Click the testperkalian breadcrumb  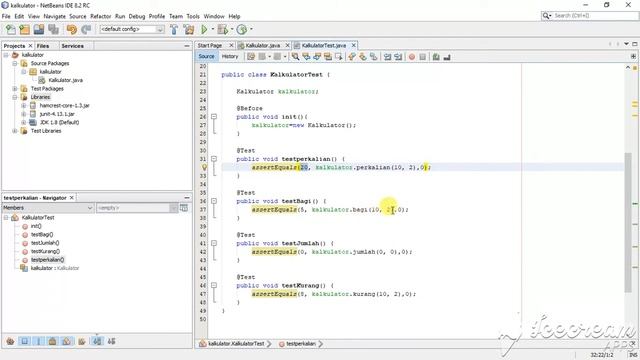coord(300,344)
